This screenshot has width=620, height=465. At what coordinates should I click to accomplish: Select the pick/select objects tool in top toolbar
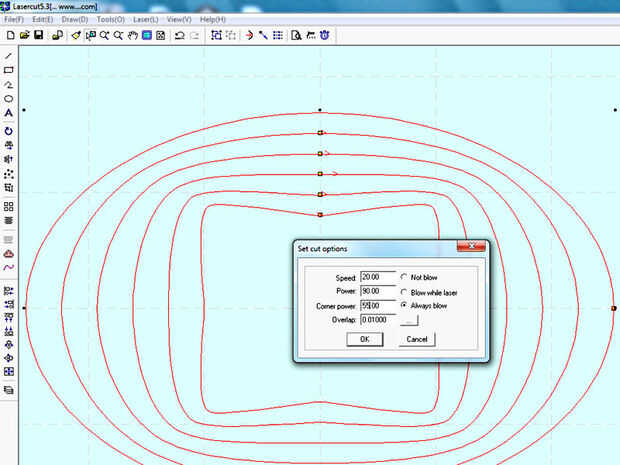[91, 36]
